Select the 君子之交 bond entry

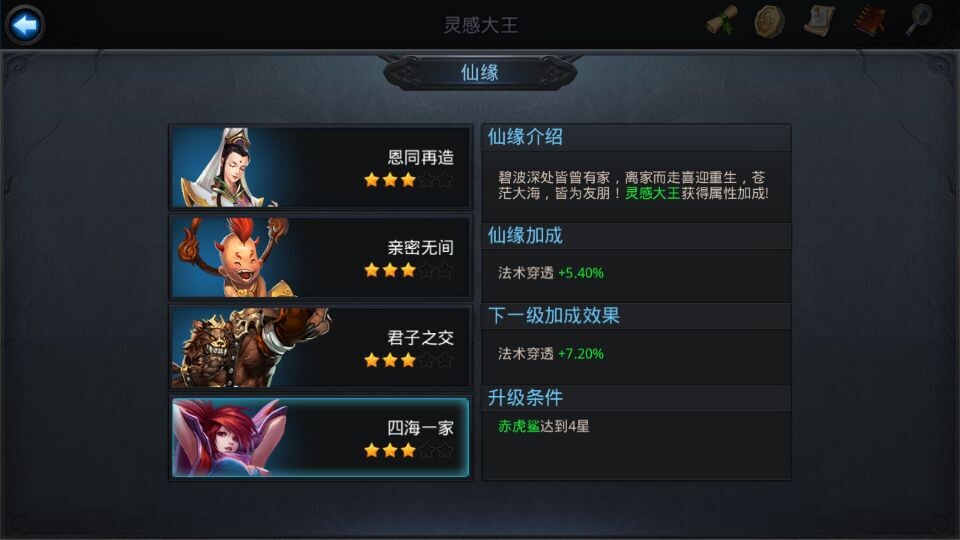coord(320,347)
